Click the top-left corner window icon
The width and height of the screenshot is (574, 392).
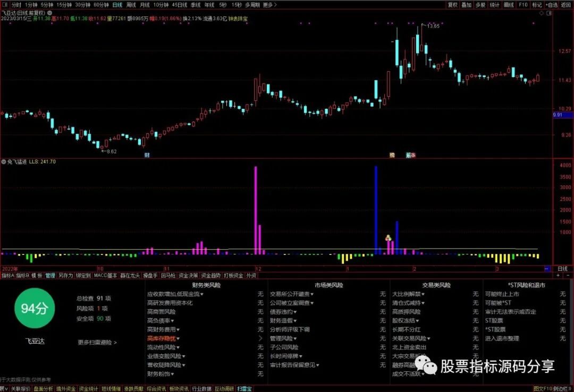coord(5,5)
